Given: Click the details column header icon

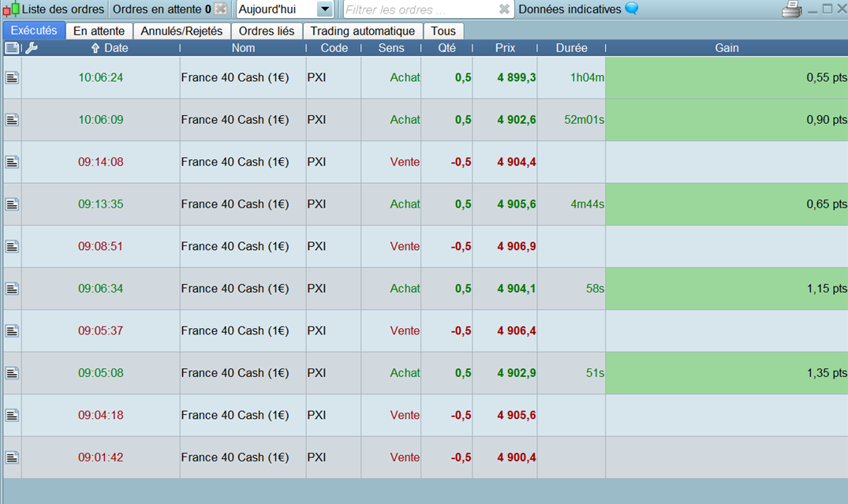Looking at the screenshot, I should click(x=11, y=48).
